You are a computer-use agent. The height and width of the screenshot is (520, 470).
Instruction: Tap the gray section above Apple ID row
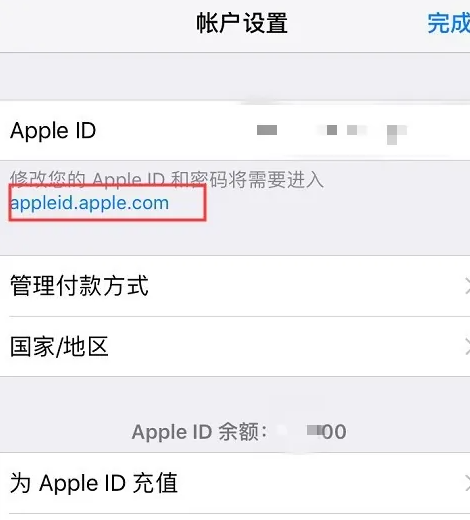(x=235, y=77)
